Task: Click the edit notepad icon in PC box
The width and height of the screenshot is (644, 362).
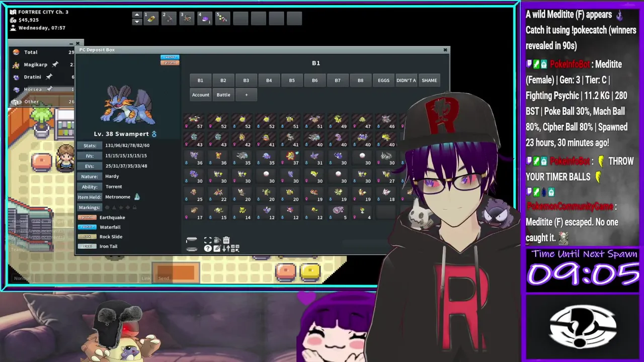Action: tap(217, 248)
